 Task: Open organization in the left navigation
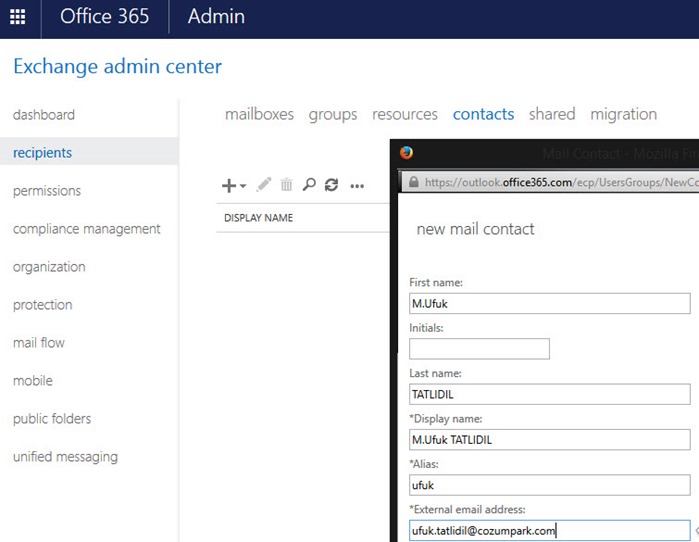pos(49,267)
